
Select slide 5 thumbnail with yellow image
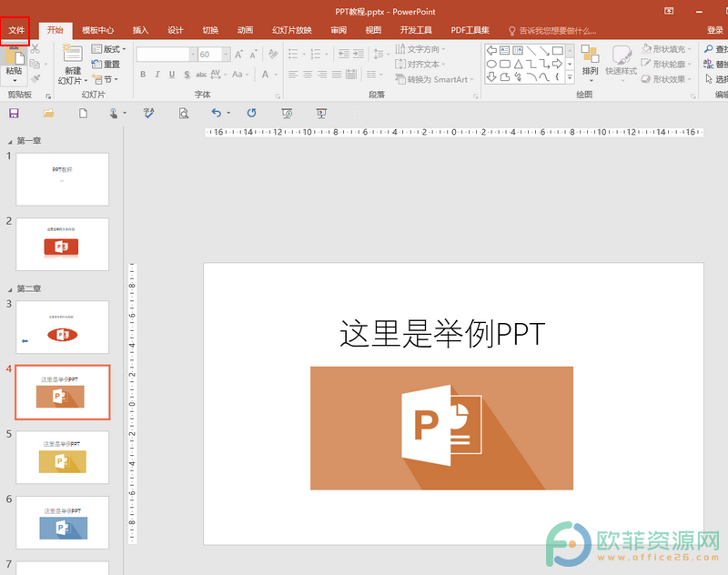[62, 457]
